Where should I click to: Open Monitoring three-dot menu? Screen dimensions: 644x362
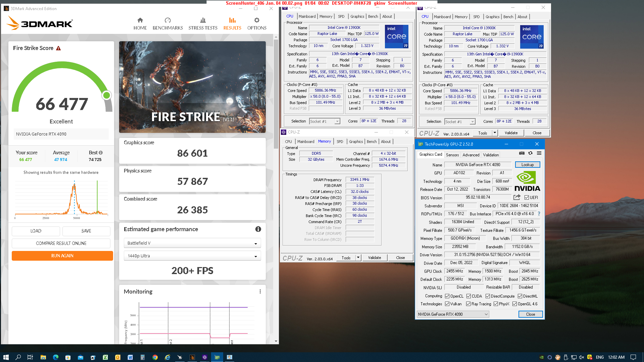[x=260, y=292]
